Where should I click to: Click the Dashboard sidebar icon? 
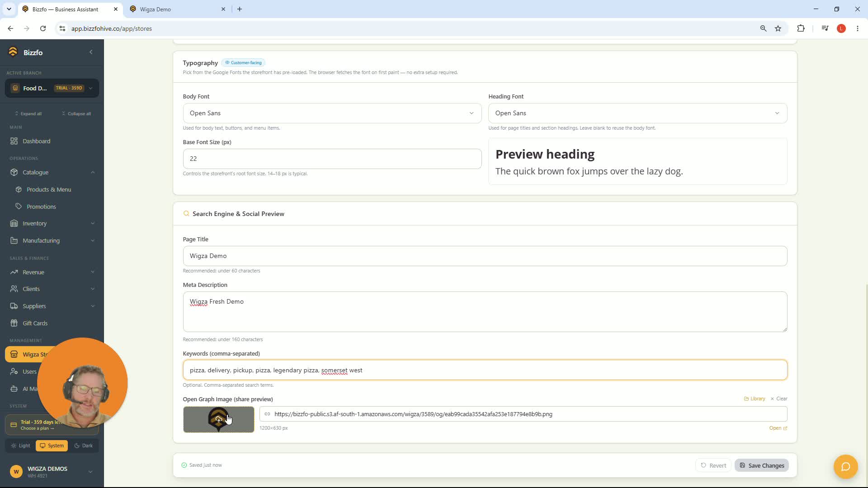pos(14,141)
